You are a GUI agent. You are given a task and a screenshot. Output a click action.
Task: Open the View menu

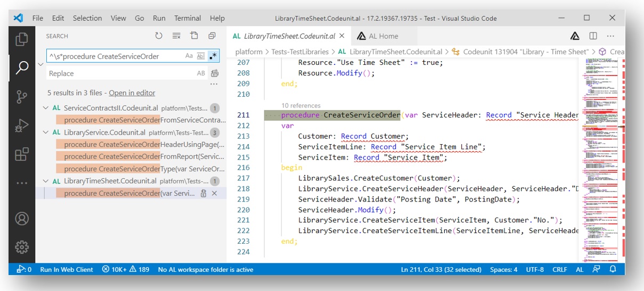tap(118, 18)
